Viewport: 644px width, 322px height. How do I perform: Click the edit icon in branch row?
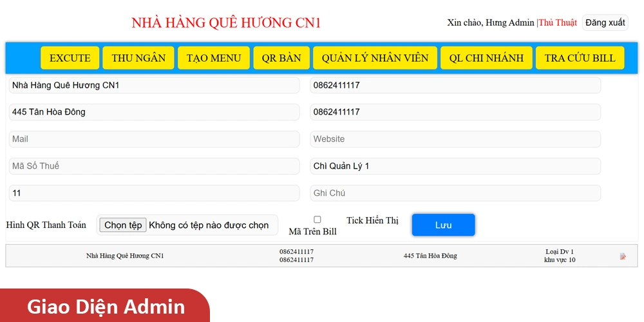tap(623, 256)
